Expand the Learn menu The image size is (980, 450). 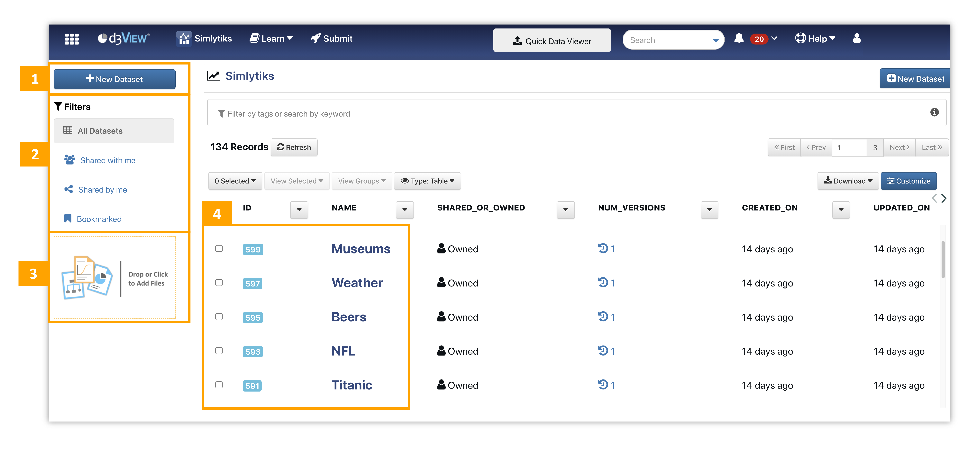271,38
